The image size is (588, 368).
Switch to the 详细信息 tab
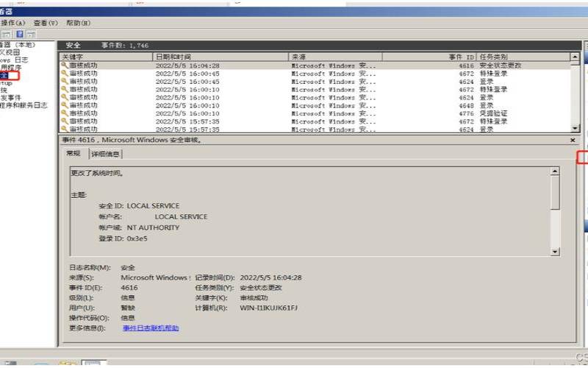107,154
